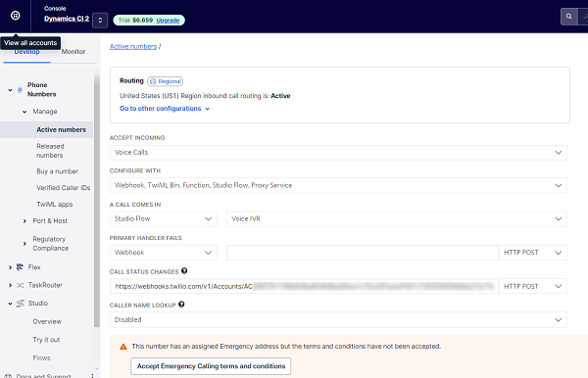588x378 pixels.
Task: Expand the Port & Host chevron
Action: 24,221
